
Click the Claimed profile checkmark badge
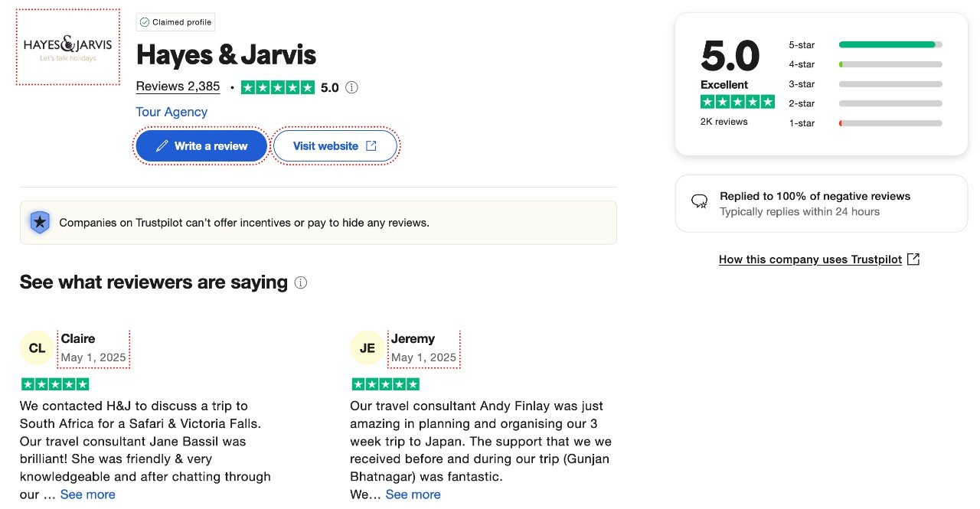tap(175, 22)
